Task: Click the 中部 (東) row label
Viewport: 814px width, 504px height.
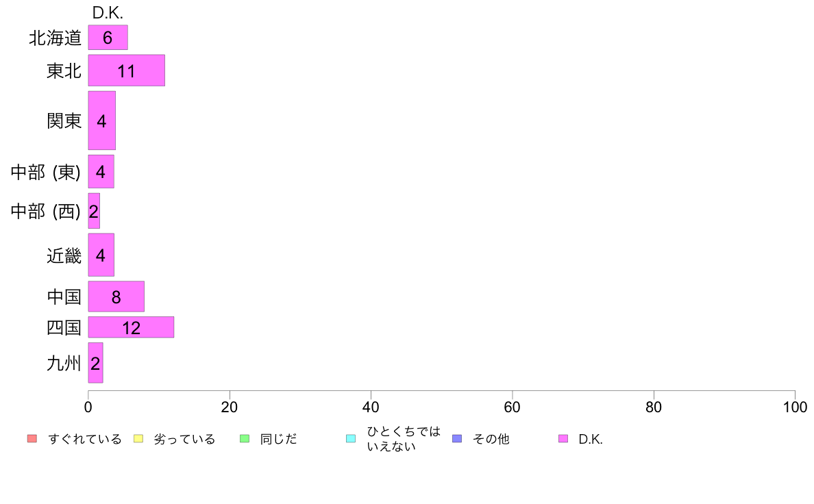Action: click(46, 172)
